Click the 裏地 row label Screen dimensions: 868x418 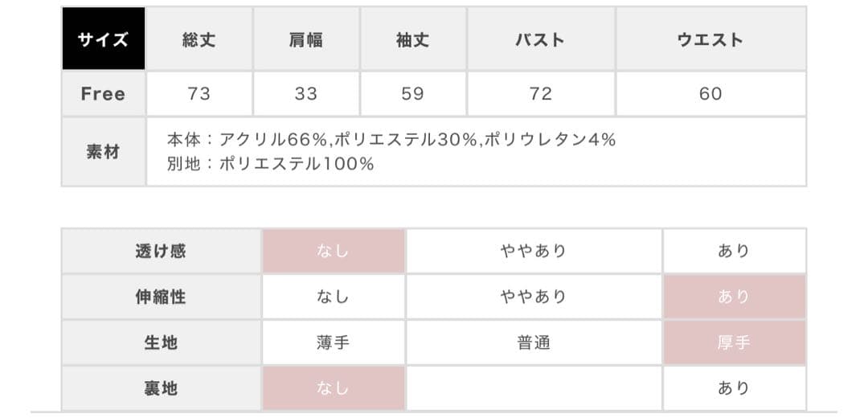pos(160,388)
